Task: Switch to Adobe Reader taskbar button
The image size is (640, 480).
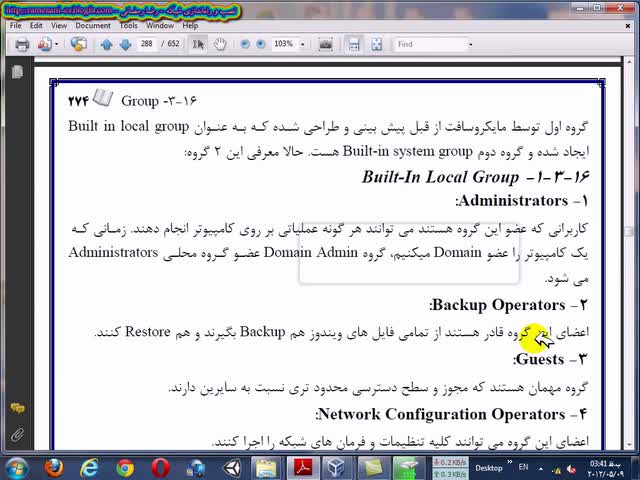Action: tap(303, 468)
